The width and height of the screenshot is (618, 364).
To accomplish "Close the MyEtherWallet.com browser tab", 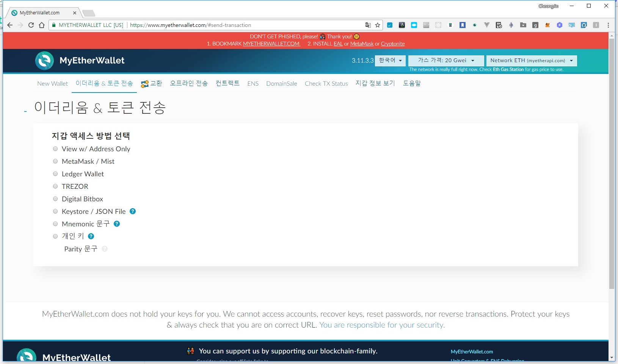I will [75, 13].
